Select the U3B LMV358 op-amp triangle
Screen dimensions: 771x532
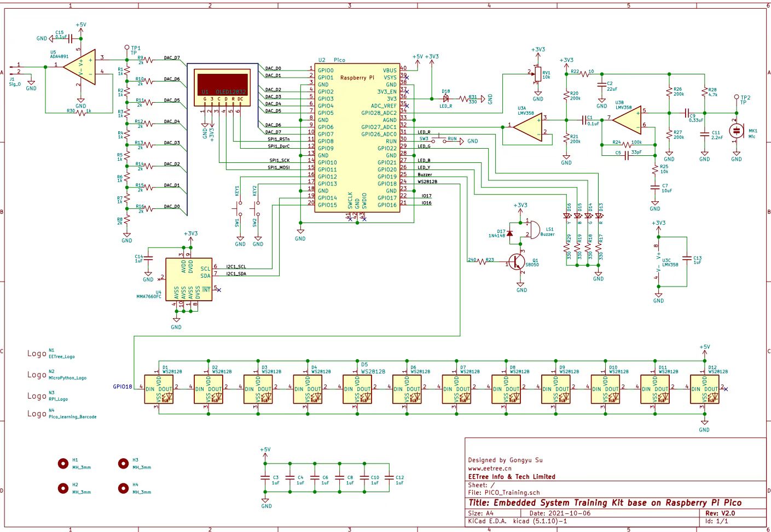(627, 121)
